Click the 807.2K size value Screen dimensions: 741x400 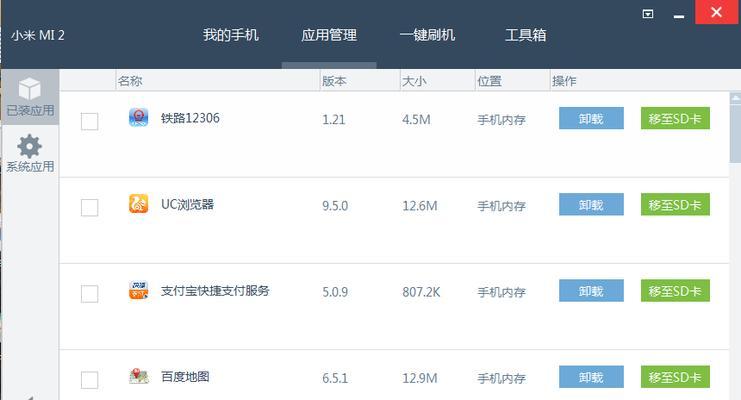click(421, 292)
